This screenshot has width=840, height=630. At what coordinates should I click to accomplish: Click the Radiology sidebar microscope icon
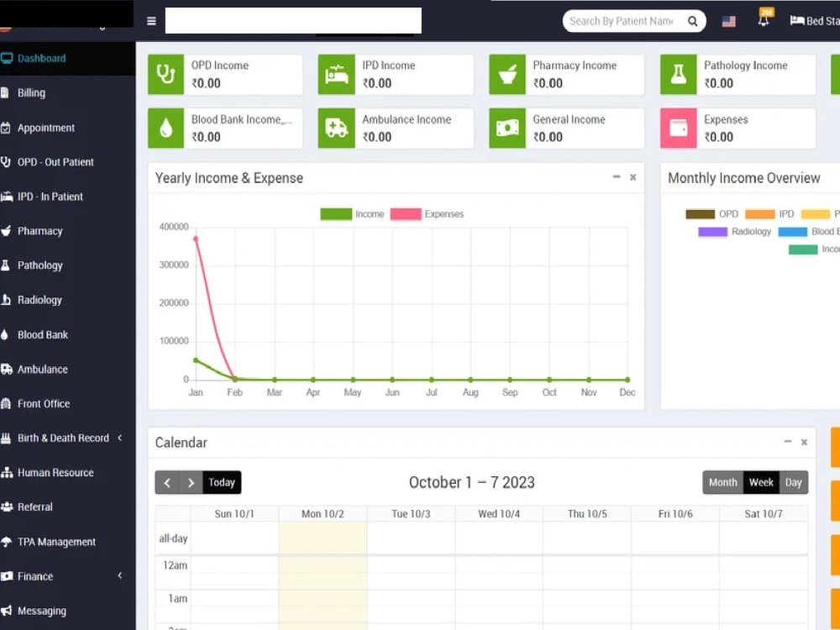tap(6, 300)
